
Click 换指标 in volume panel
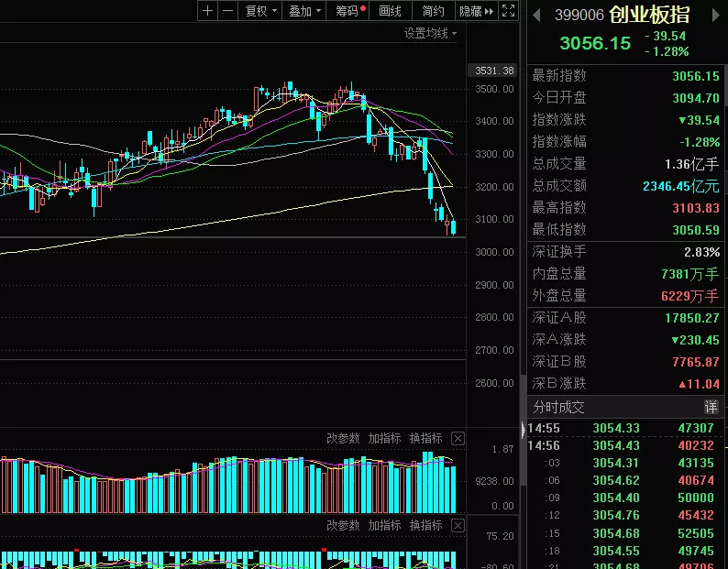tap(425, 438)
